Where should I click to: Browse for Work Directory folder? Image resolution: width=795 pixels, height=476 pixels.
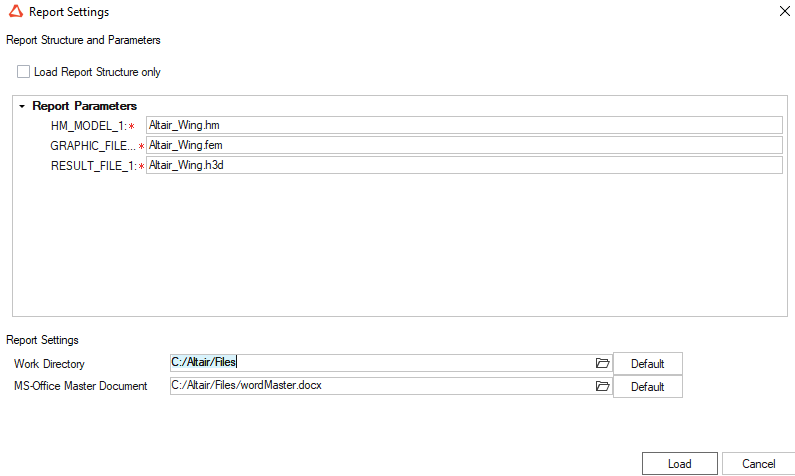tap(602, 363)
